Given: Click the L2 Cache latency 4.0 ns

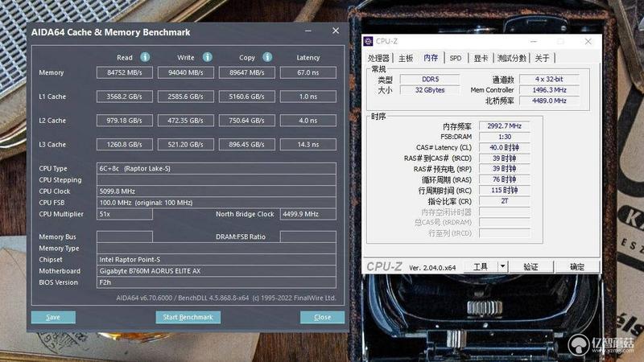Looking at the screenshot, I should [x=308, y=120].
